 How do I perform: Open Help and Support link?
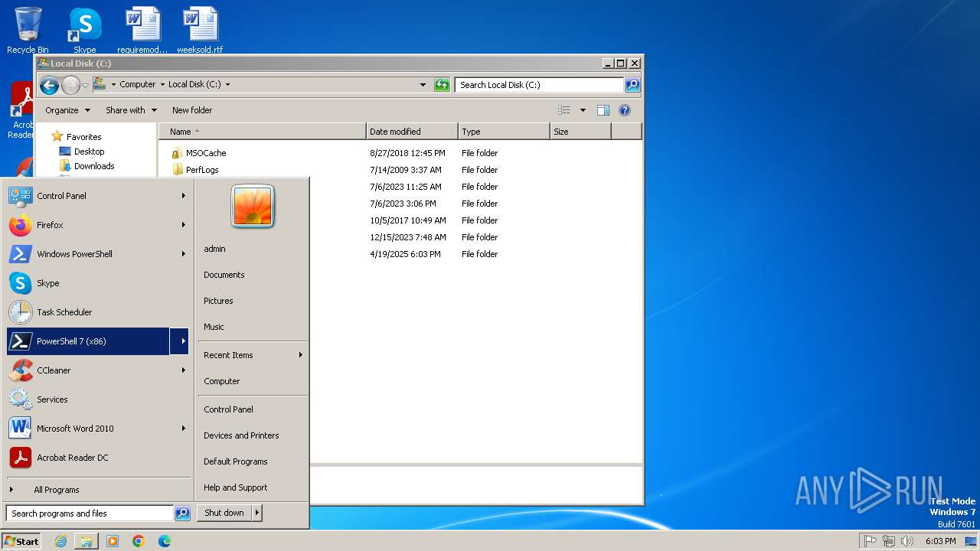tap(236, 487)
